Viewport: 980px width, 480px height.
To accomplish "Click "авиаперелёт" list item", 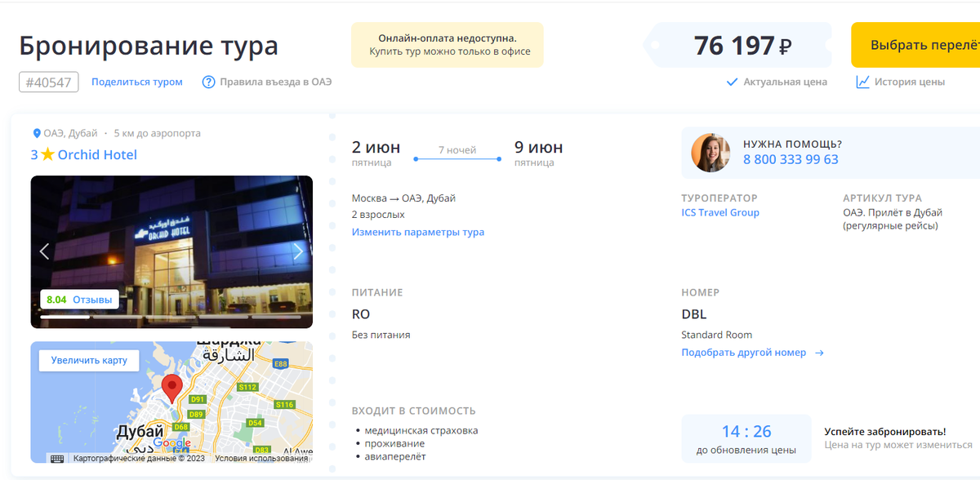I will click(x=395, y=456).
